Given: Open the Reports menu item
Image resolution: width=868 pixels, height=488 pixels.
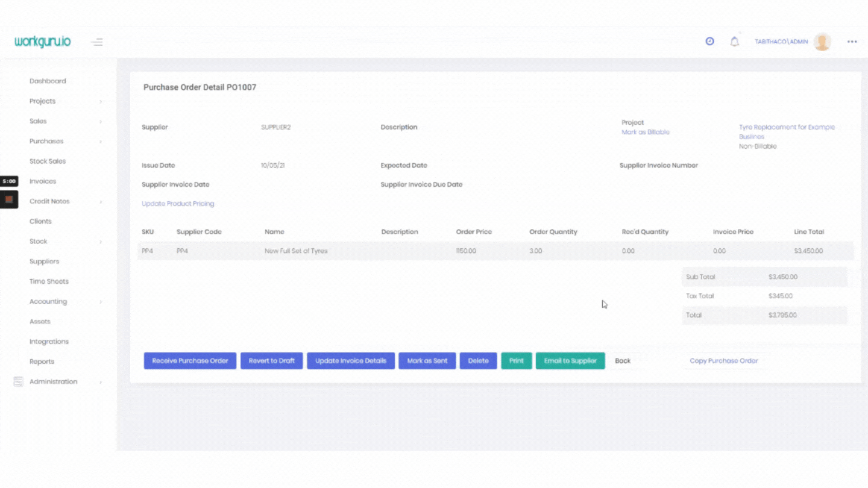Looking at the screenshot, I should point(42,361).
